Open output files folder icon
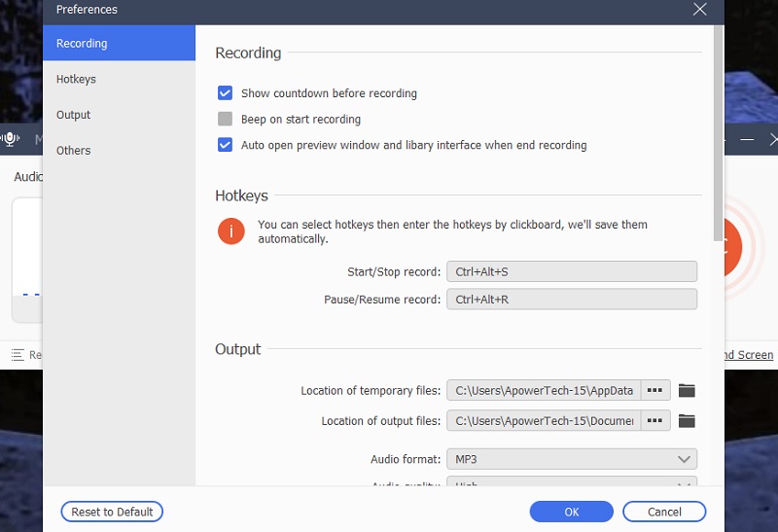Viewport: 778px width, 532px height. pyautogui.click(x=687, y=421)
